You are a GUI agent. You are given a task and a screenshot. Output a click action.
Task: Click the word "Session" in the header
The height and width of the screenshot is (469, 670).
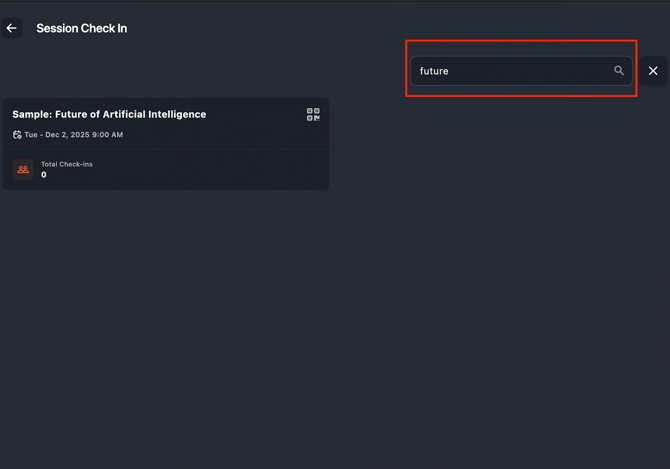[x=56, y=28]
